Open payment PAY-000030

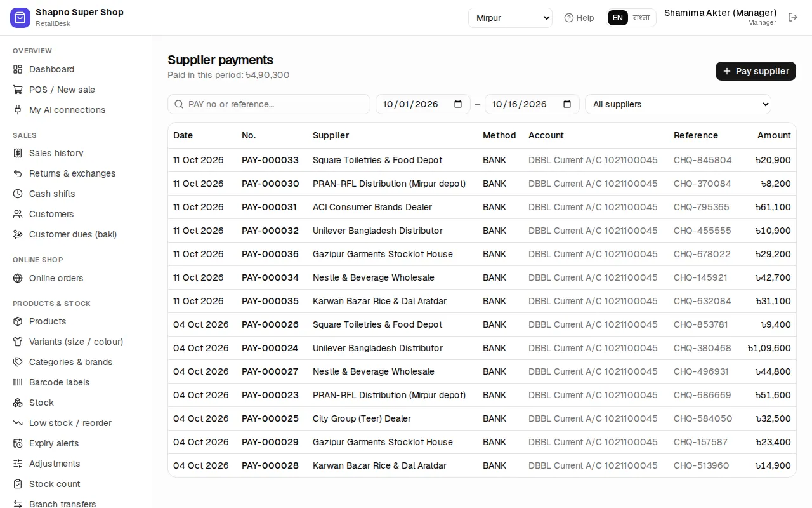(x=270, y=184)
